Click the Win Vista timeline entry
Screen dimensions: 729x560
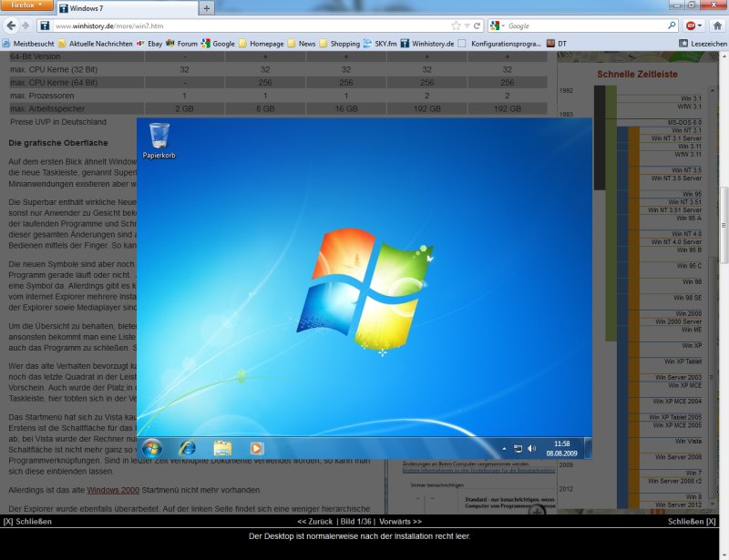tap(689, 441)
